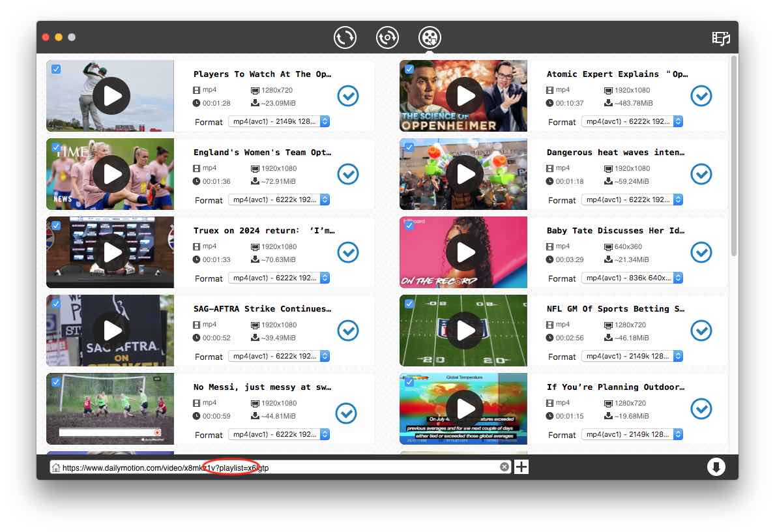Screen dimensions: 775x532
Task: Play the Global Temperature map thumbnail
Action: [463, 408]
